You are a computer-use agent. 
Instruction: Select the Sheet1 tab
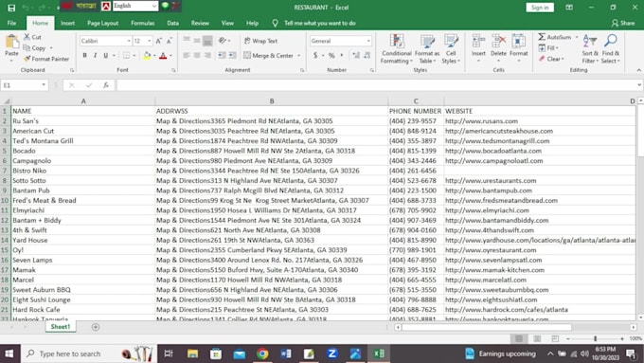pos(61,326)
